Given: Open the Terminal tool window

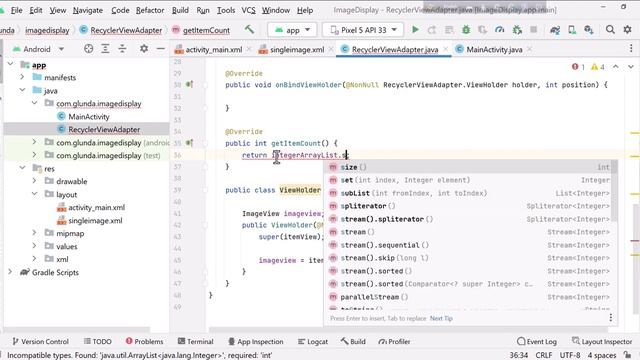Looking at the screenshot, I should coord(196,341).
